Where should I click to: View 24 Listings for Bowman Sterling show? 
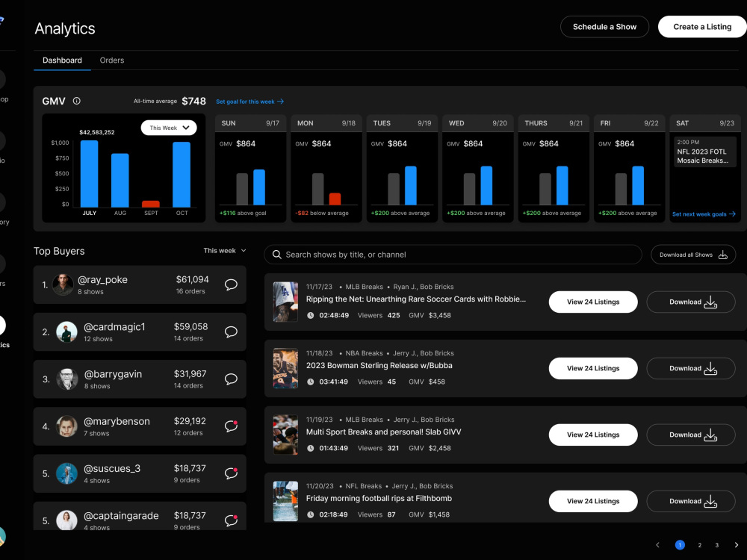(x=593, y=368)
